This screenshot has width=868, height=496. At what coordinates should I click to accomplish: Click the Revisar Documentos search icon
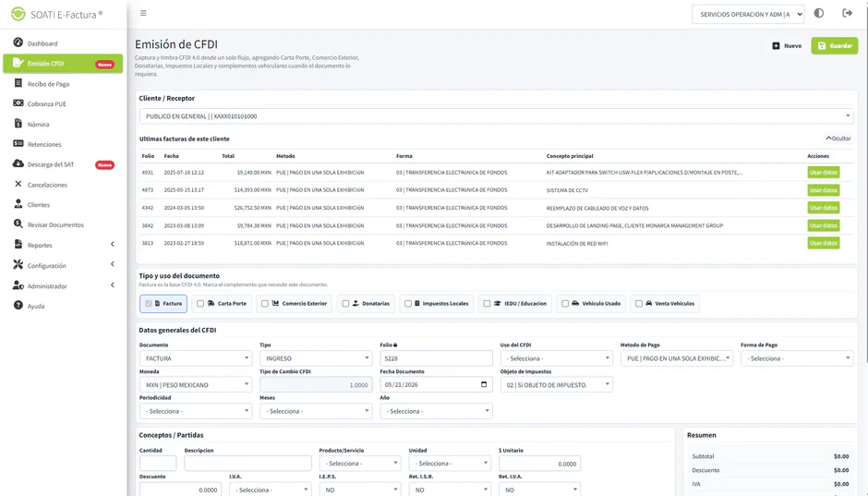[x=18, y=224]
